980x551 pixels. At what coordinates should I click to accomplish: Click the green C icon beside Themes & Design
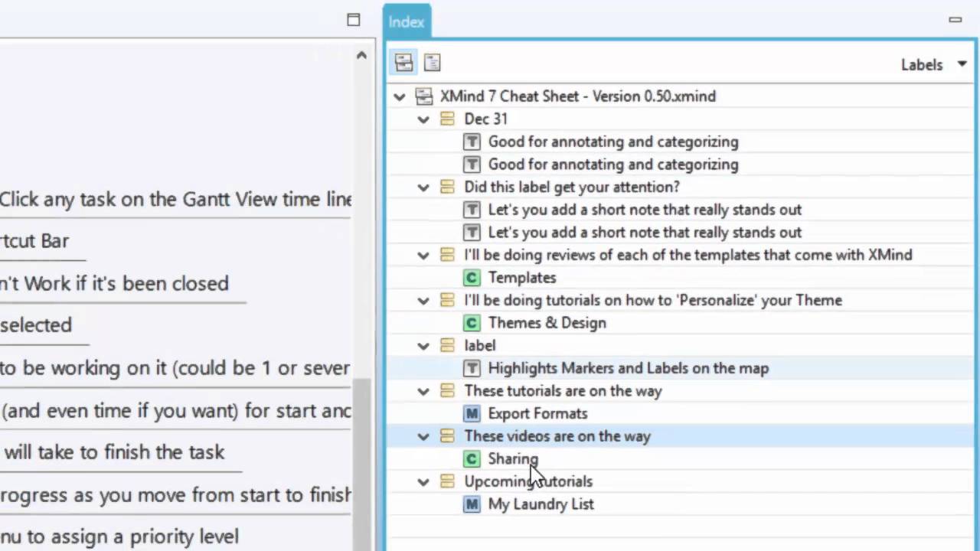[472, 323]
